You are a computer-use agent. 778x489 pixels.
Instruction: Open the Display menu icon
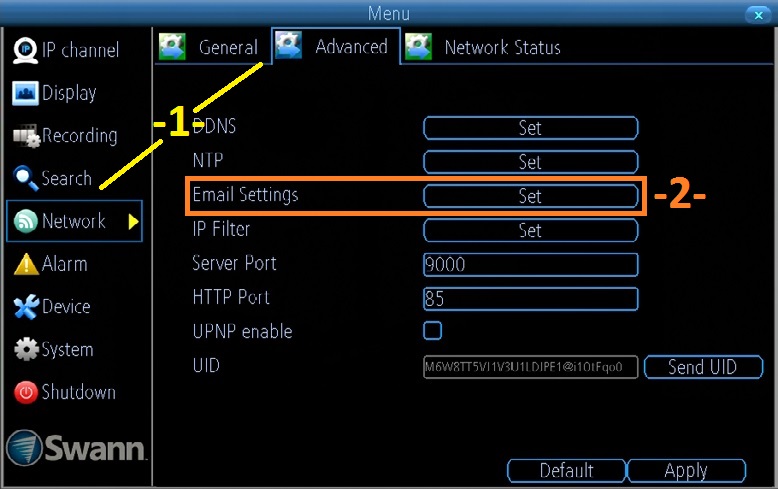pyautogui.click(x=25, y=93)
